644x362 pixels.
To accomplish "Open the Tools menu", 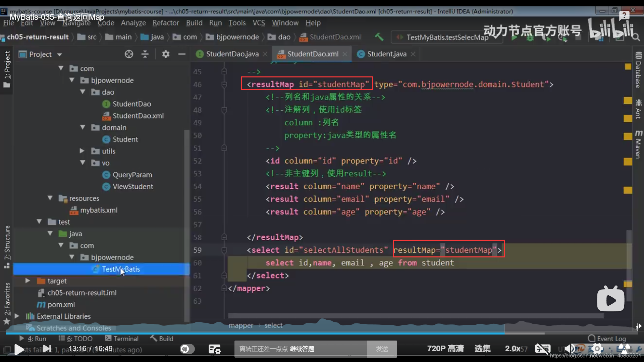I will coord(237,23).
